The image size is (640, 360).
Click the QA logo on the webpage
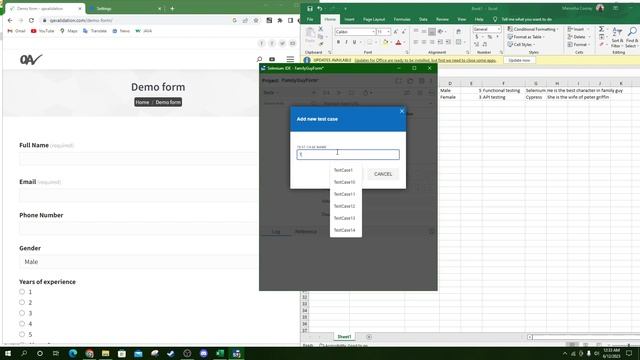(31, 60)
